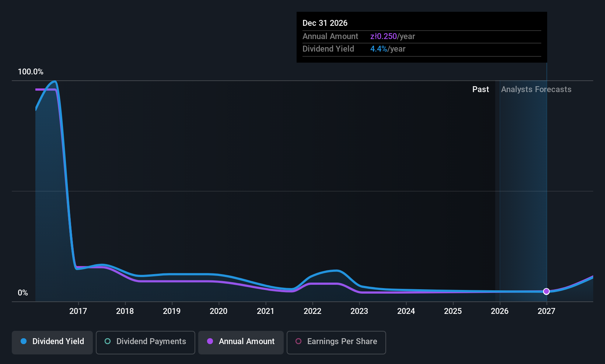605x364 pixels.
Task: Click the teal Dividend Payments circle icon
Action: [x=108, y=341]
